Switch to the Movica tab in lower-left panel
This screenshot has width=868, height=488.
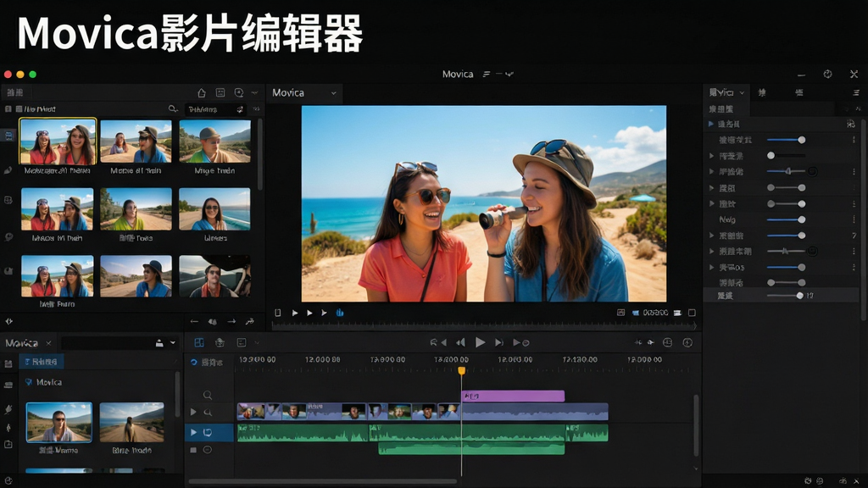point(21,343)
